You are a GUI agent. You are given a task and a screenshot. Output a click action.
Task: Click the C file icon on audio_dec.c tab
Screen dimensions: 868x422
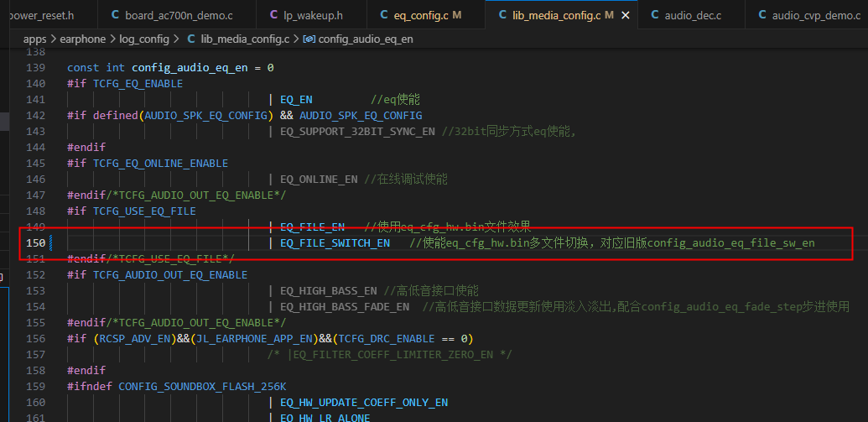(x=655, y=15)
